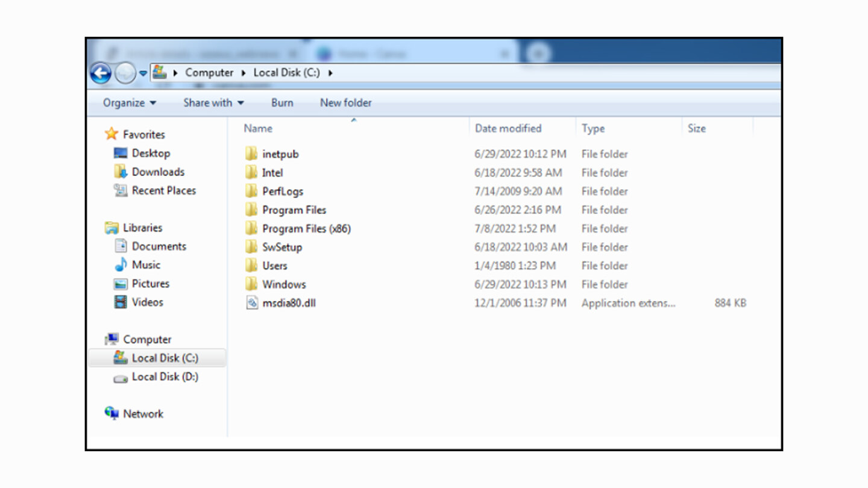Click the drive icon in address bar

(159, 72)
